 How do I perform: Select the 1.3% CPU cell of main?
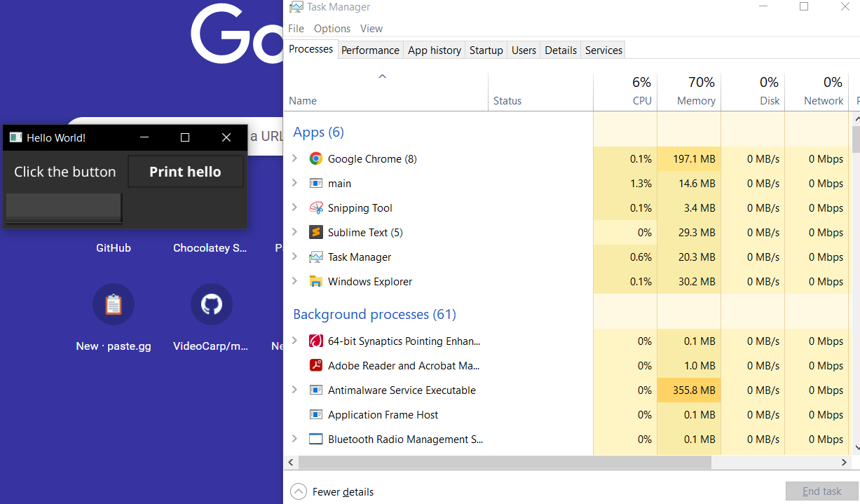tap(625, 183)
